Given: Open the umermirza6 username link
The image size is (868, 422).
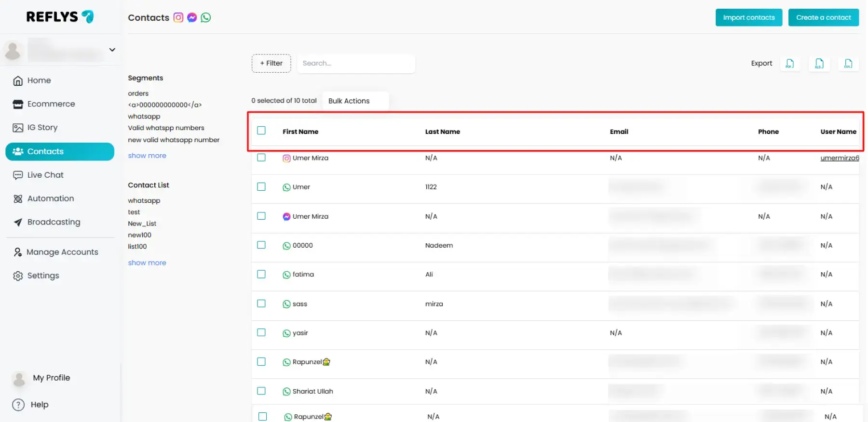Looking at the screenshot, I should point(839,158).
